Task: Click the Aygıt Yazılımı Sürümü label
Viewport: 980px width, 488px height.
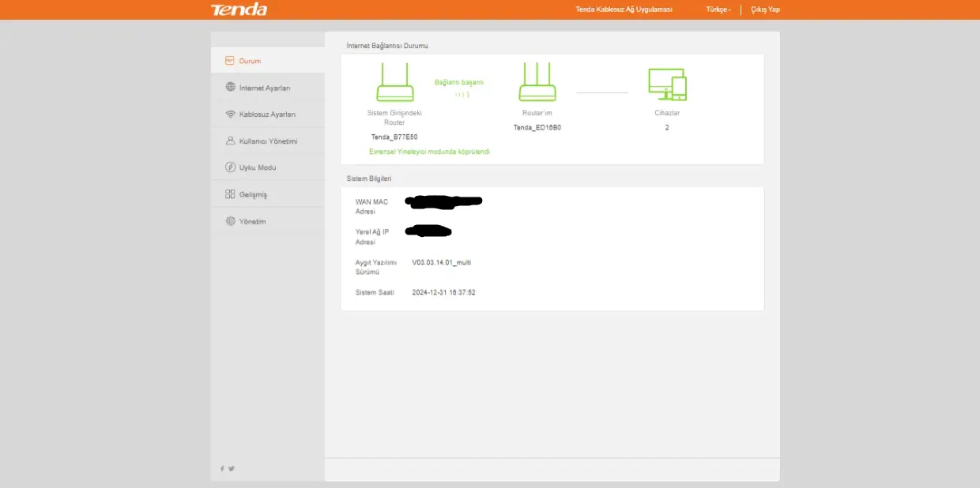Action: [x=376, y=267]
